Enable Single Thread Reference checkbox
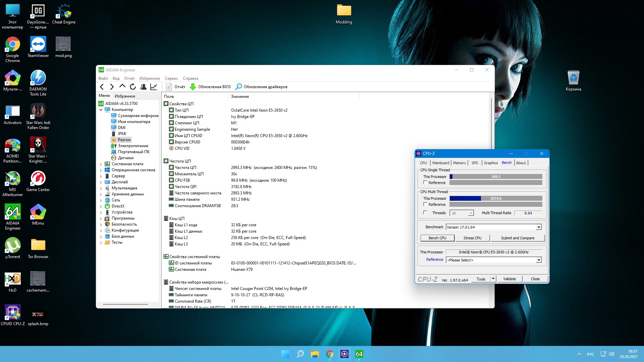Viewport: 644px width, 362px height. coord(425,183)
